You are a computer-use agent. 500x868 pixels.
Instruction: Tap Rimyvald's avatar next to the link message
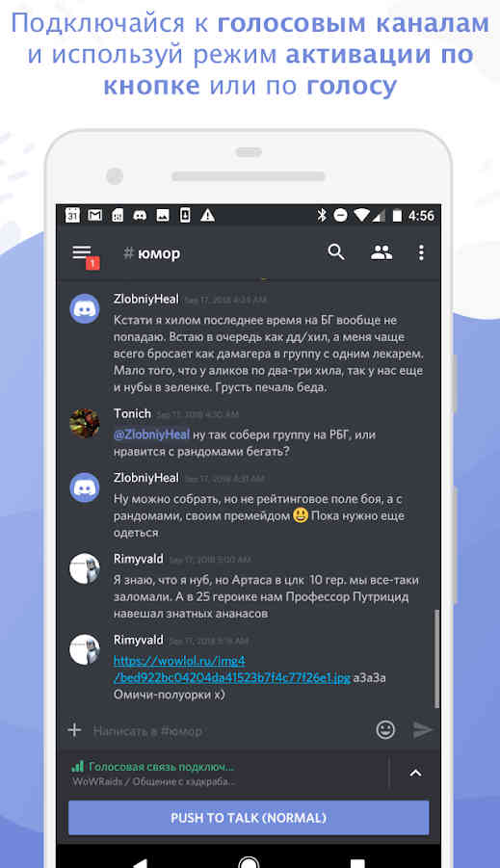click(x=85, y=649)
